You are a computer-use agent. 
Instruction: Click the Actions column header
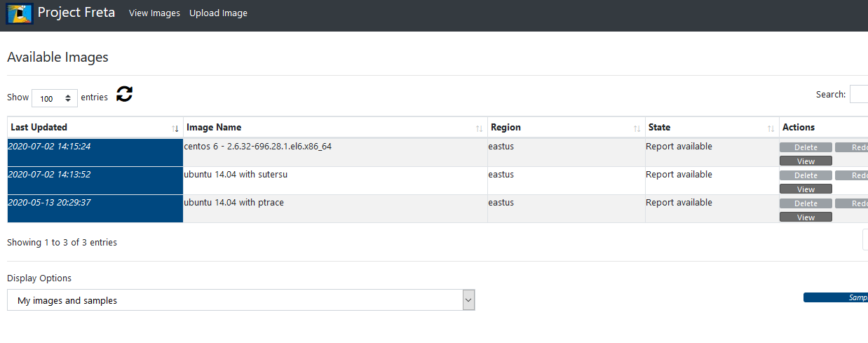pos(823,128)
